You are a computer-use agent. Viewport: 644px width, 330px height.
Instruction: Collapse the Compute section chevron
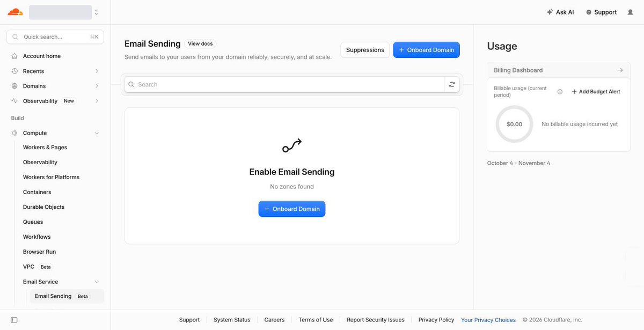(x=97, y=133)
